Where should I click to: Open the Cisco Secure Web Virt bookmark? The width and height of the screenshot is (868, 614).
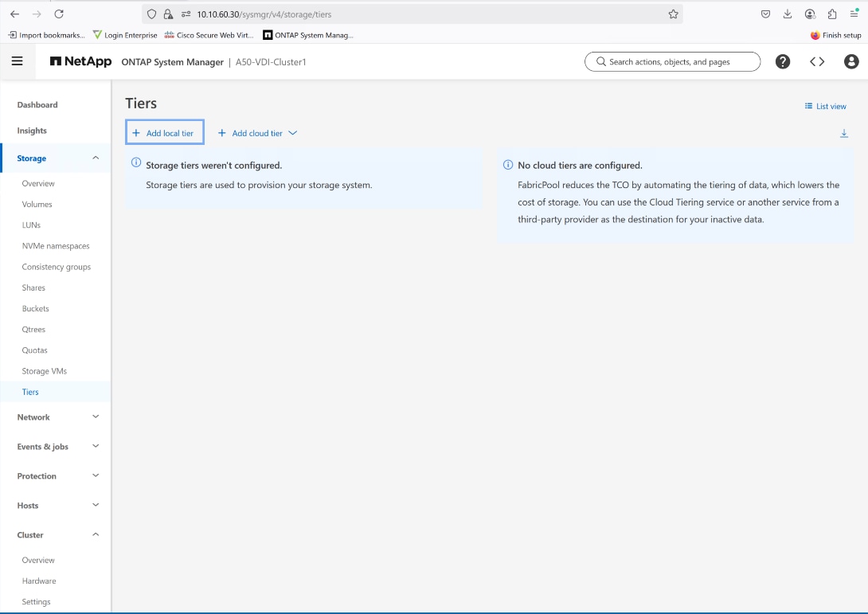(x=209, y=35)
